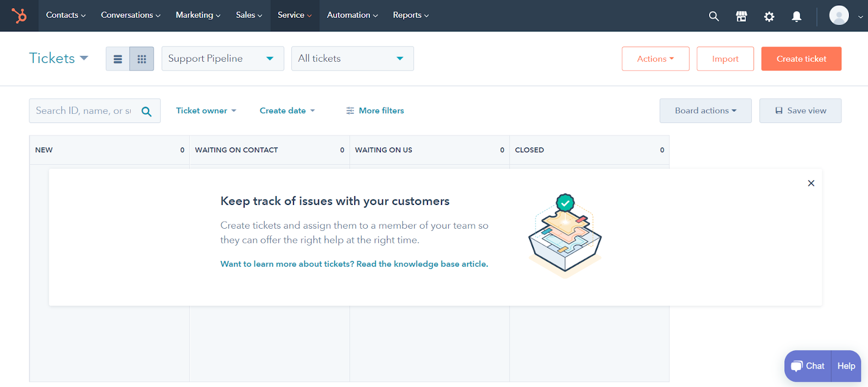The width and height of the screenshot is (868, 387).
Task: Click the More filters sliders icon
Action: click(x=350, y=111)
